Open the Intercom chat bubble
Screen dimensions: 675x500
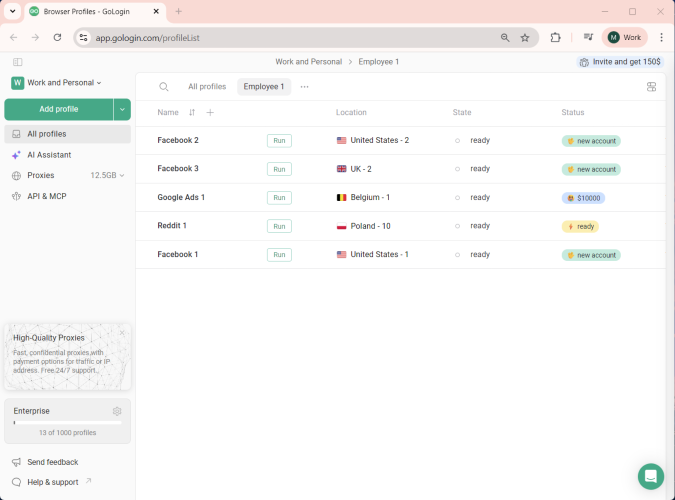pyautogui.click(x=650, y=476)
